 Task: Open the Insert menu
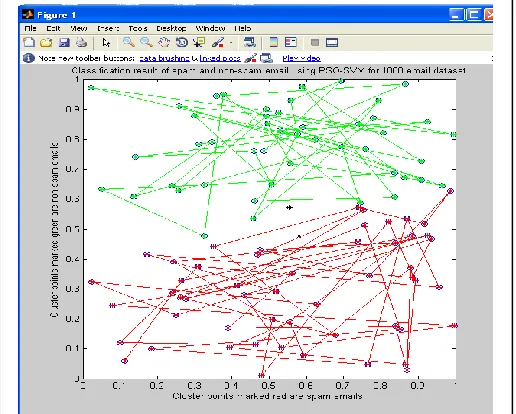coord(108,28)
